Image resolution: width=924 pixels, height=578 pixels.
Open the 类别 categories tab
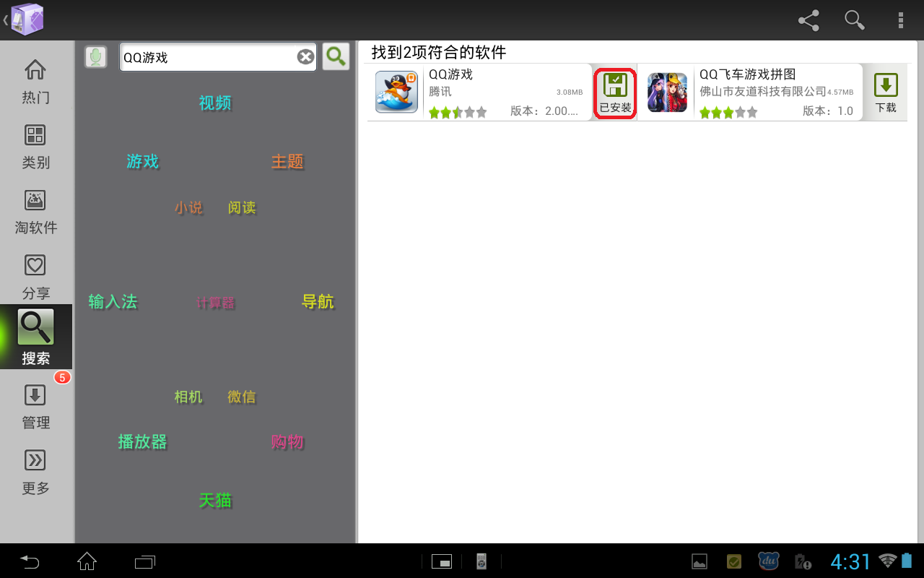pyautogui.click(x=36, y=147)
